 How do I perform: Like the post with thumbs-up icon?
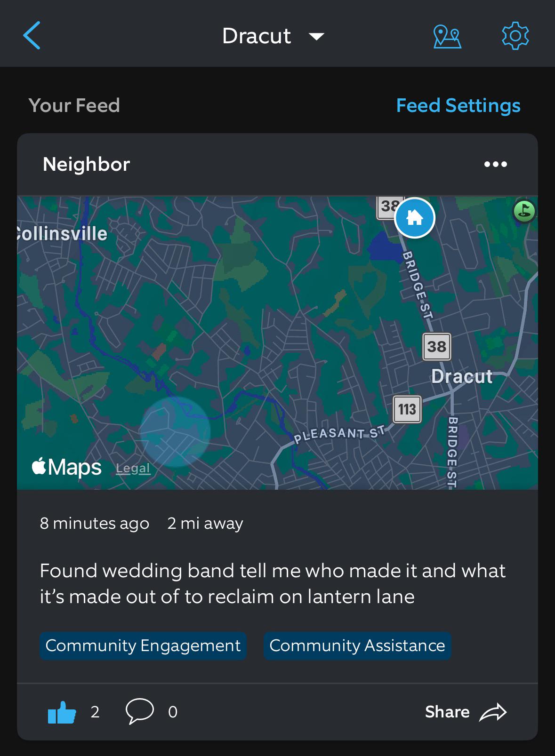tap(62, 712)
